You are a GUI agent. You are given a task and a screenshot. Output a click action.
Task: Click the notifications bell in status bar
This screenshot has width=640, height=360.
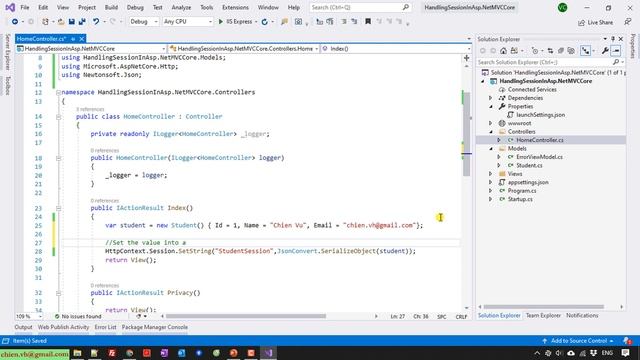click(627, 340)
